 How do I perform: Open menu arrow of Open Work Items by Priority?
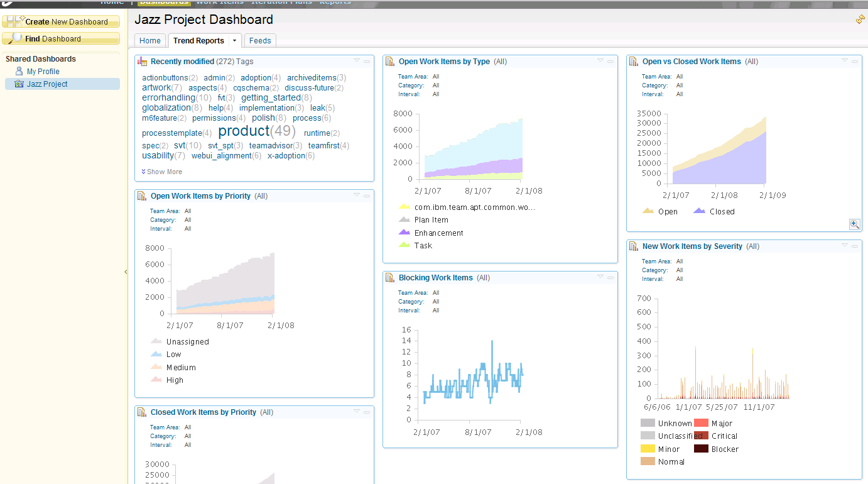click(x=357, y=195)
